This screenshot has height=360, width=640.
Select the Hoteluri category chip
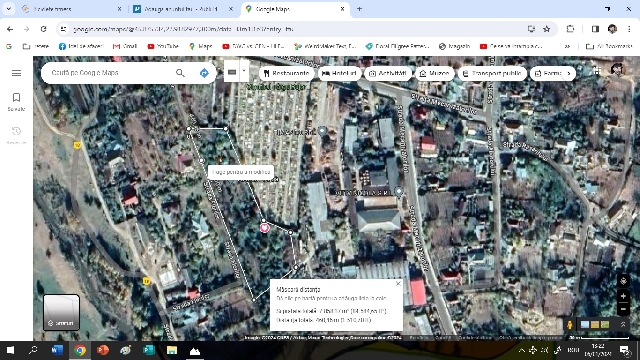click(x=339, y=73)
